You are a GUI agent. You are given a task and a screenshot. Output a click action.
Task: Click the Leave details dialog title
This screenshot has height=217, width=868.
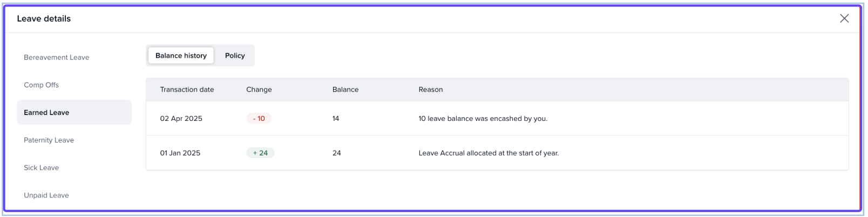click(x=44, y=18)
